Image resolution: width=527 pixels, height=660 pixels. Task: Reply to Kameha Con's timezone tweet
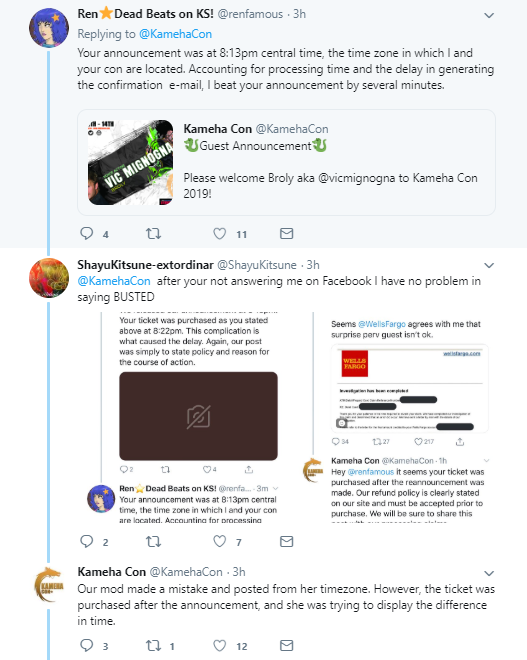(x=87, y=645)
